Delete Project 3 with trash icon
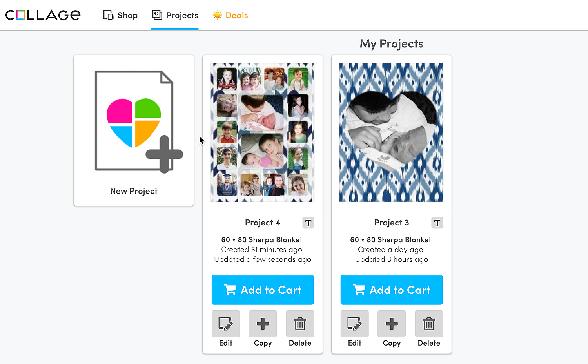 [429, 324]
